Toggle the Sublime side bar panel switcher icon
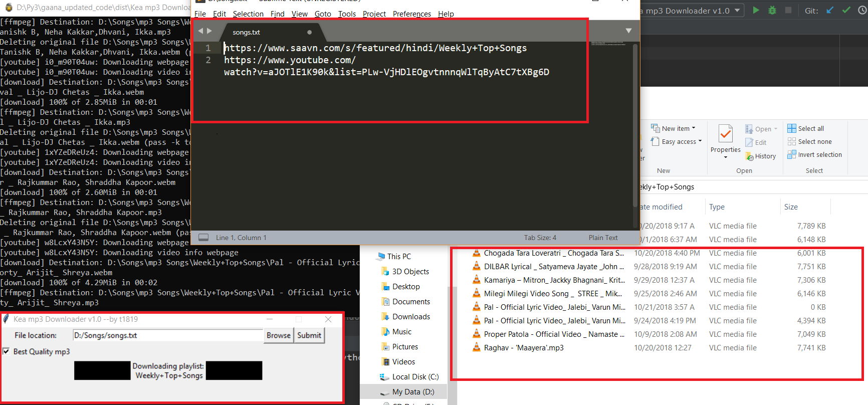This screenshot has height=405, width=868. [203, 238]
